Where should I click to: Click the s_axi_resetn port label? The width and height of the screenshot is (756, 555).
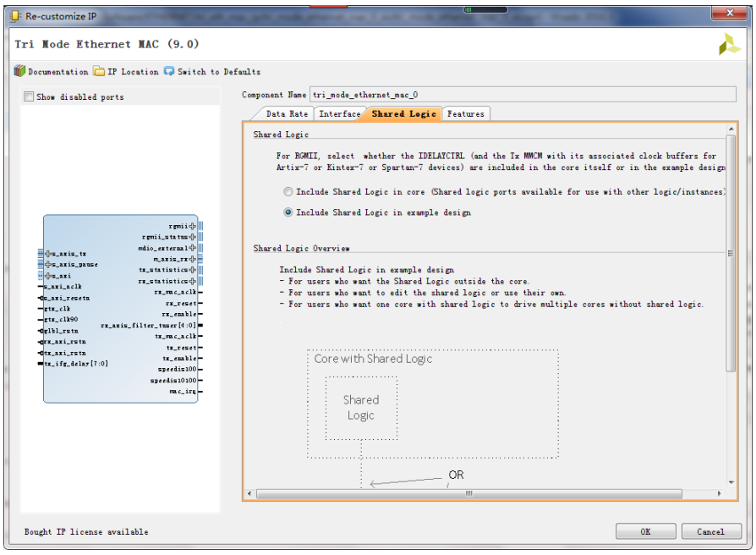pyautogui.click(x=67, y=298)
